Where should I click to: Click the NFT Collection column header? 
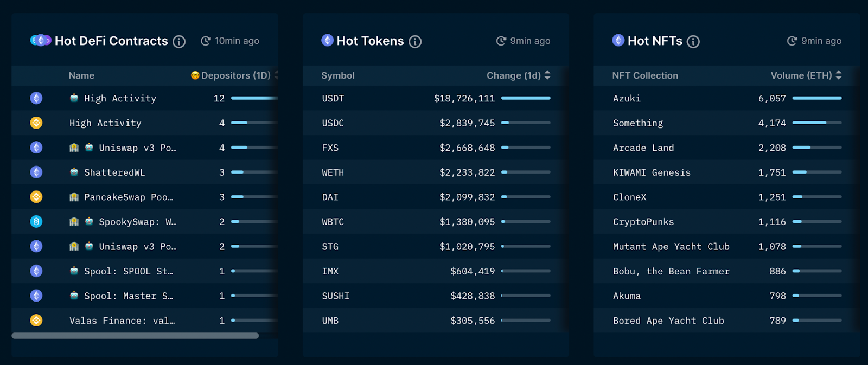pos(645,75)
